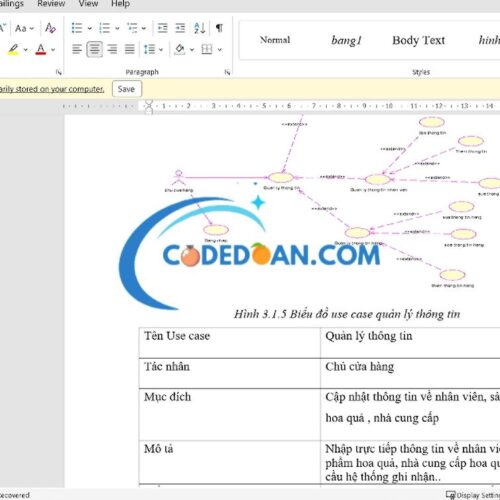Viewport: 500px width, 500px height.
Task: Click the Multilevel List icon
Action: [x=132, y=28]
